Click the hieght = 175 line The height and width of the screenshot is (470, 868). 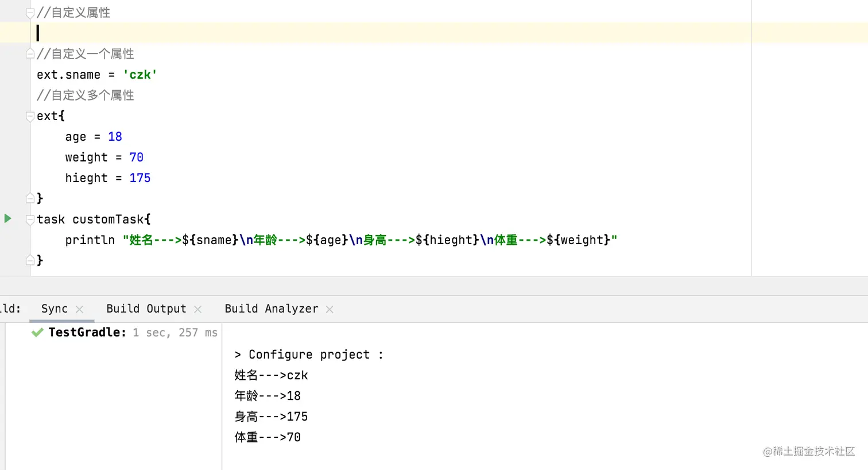[x=108, y=178]
